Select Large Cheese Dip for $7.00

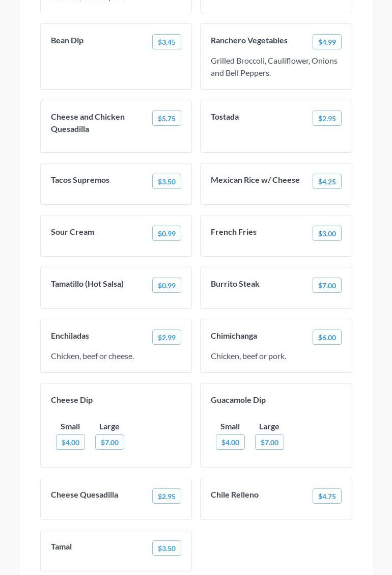(x=109, y=442)
